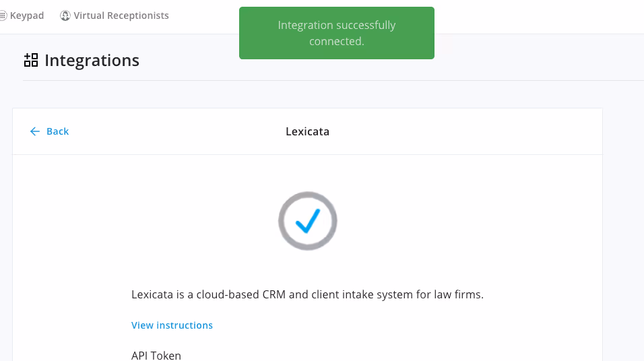Viewport: 644px width, 361px height.
Task: Click the API Token label
Action: tap(156, 355)
